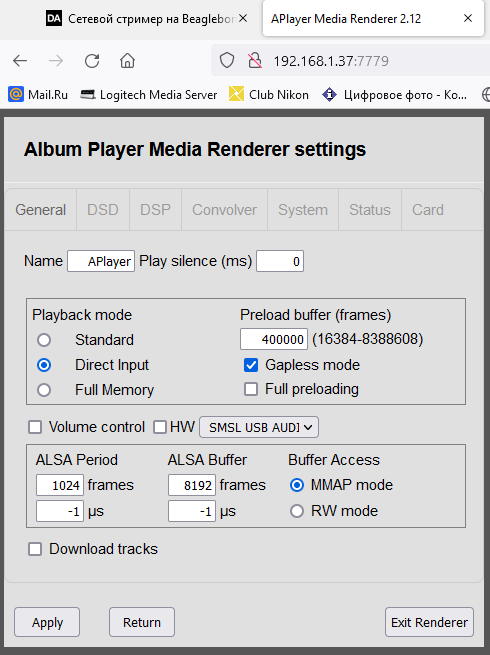Open the Logitech Media Server bookmark
Screen dimensions: 490x655
coord(149,94)
